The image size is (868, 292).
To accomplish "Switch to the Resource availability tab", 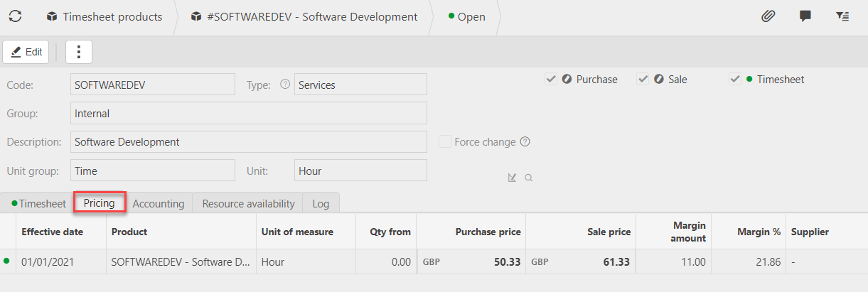I will click(248, 203).
